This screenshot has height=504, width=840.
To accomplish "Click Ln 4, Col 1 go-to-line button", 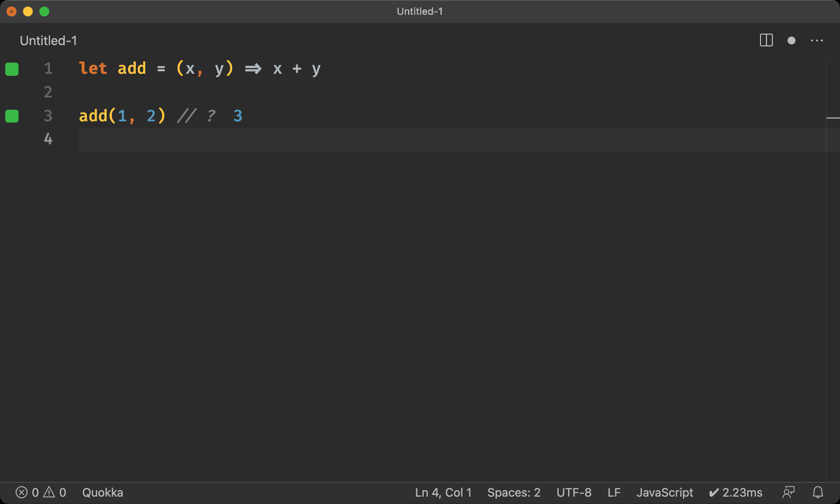I will coord(443,492).
